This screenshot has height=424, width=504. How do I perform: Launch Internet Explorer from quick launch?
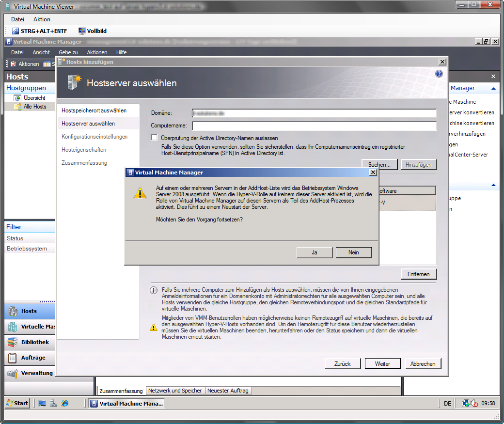[65, 403]
